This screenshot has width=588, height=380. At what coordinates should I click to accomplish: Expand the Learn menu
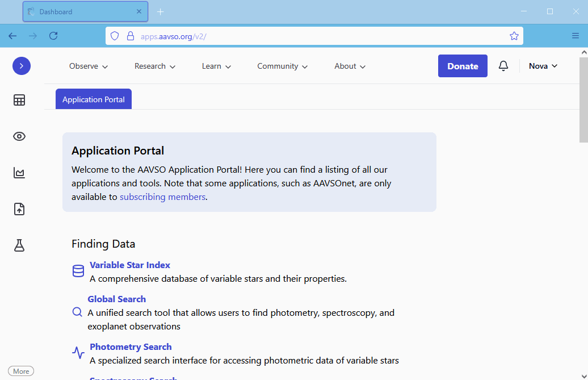(216, 66)
